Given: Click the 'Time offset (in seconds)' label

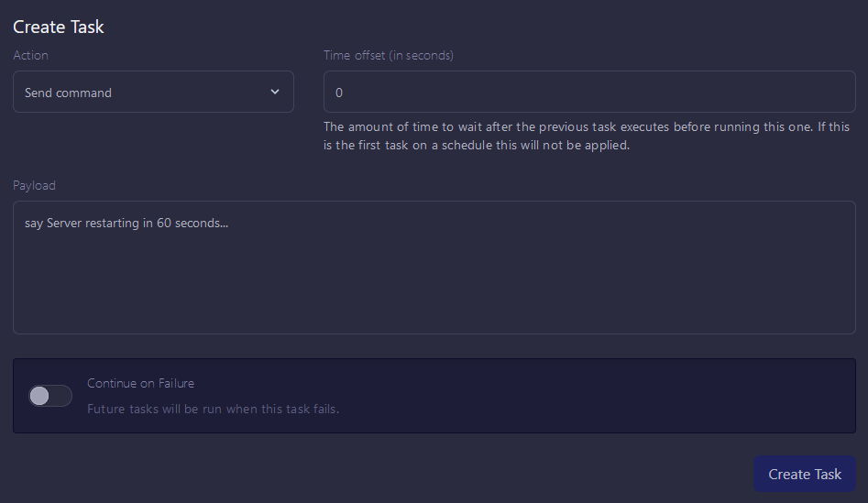Looking at the screenshot, I should (389, 55).
